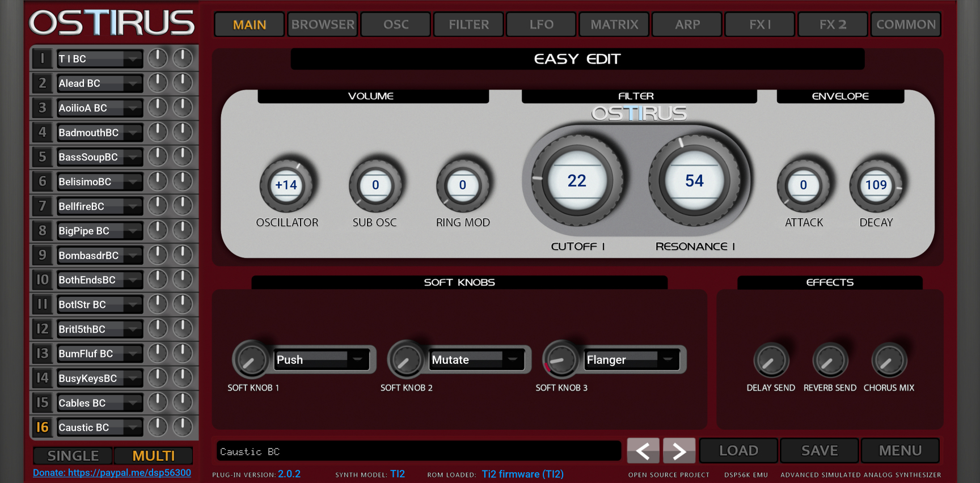980x483 pixels.
Task: Click the Oscillator volume knob
Action: tap(286, 185)
